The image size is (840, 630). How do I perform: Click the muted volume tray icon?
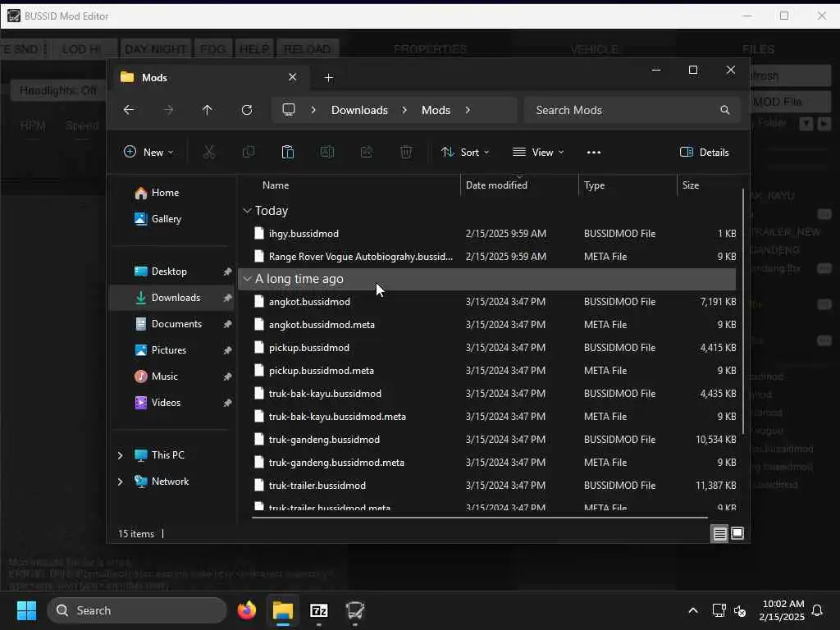741,610
